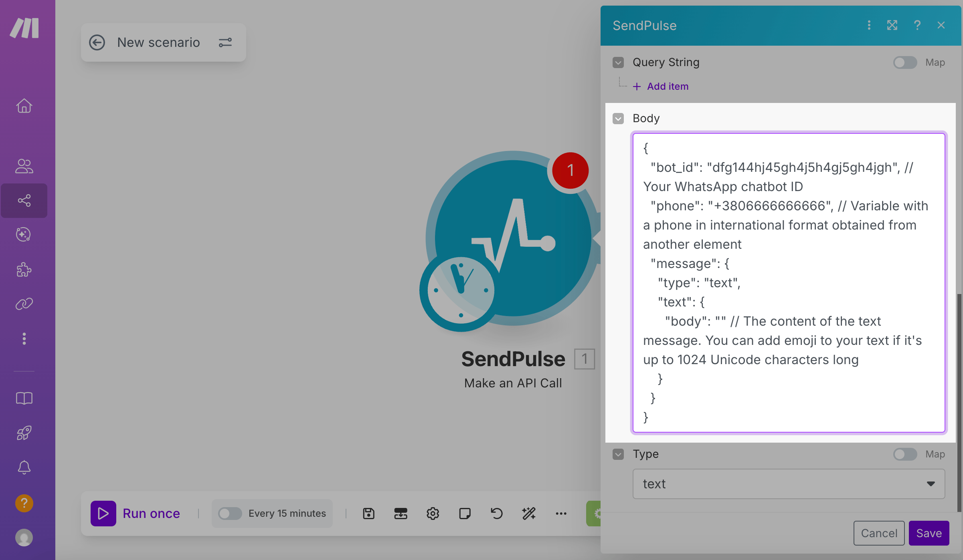
Task: Click the Save button in panel
Action: [929, 533]
